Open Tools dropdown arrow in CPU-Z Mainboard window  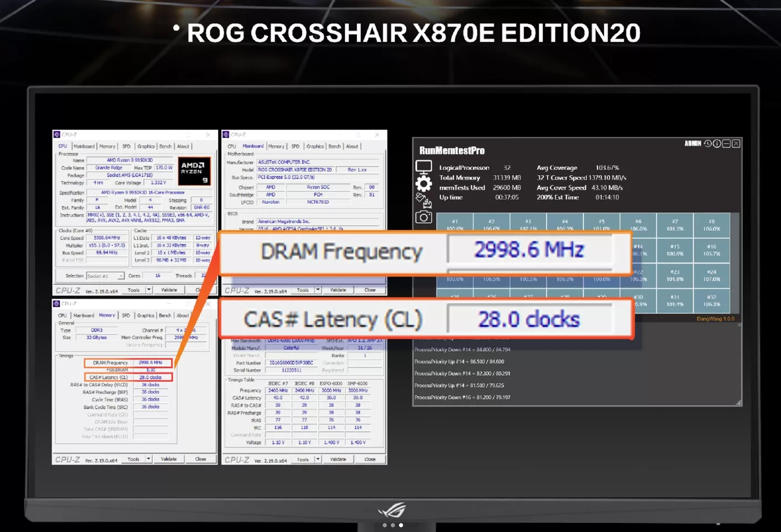[318, 290]
